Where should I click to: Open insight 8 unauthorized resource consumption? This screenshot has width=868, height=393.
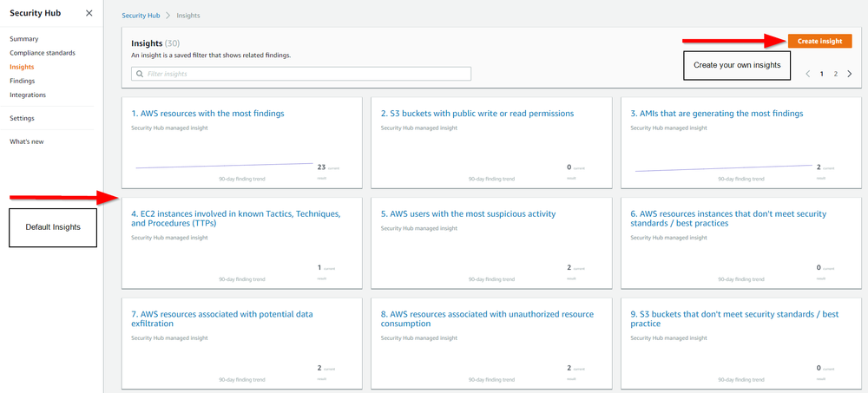click(487, 319)
